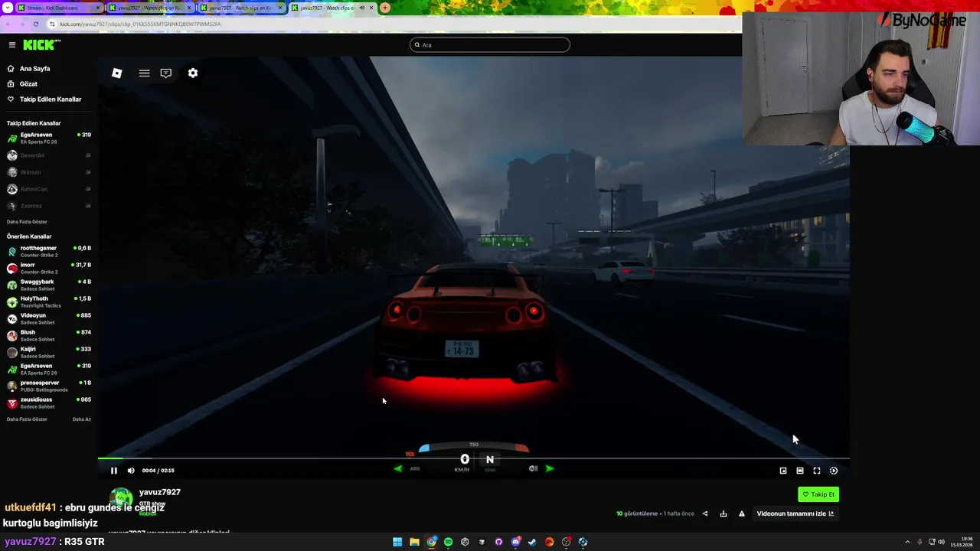Open GitHub Desktop from taskbar
Image resolution: width=980 pixels, height=551 pixels.
click(x=498, y=542)
